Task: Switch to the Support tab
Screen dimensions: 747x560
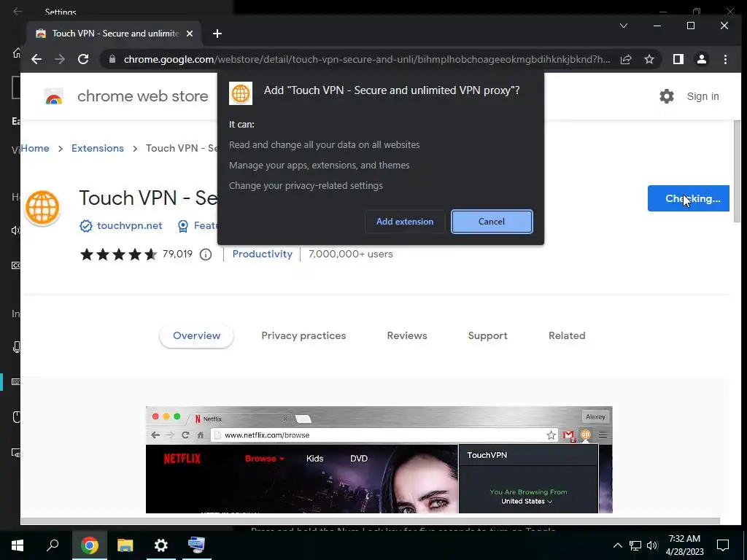Action: pos(487,335)
